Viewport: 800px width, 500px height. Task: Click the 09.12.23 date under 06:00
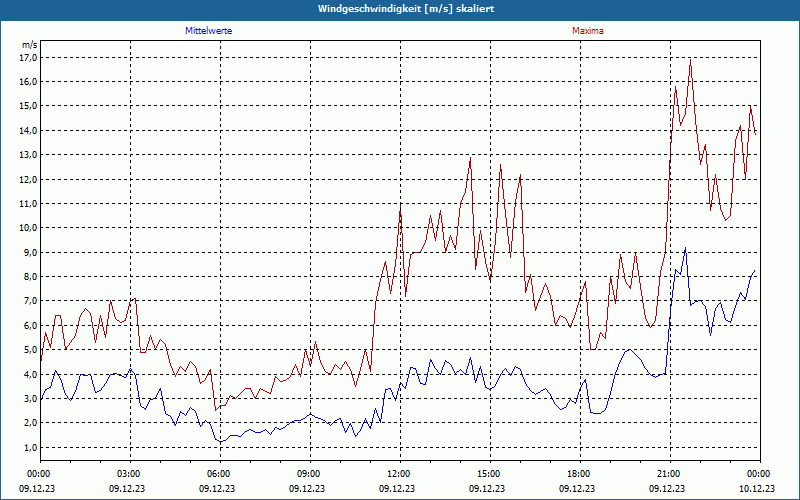(x=217, y=488)
